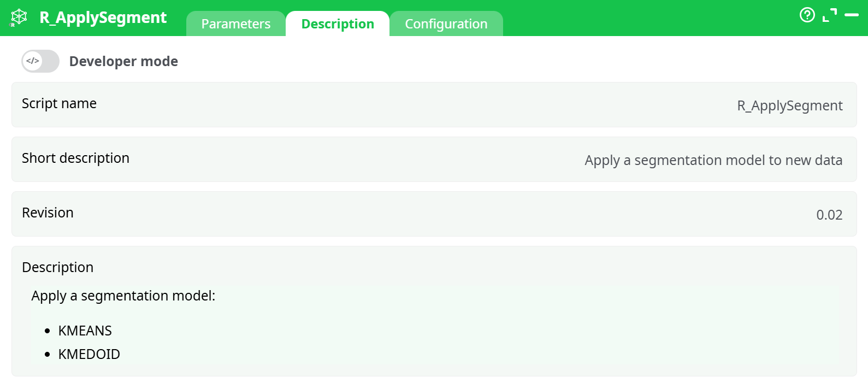Click the KMEDOID bullet item
This screenshot has width=868, height=389.
[89, 354]
